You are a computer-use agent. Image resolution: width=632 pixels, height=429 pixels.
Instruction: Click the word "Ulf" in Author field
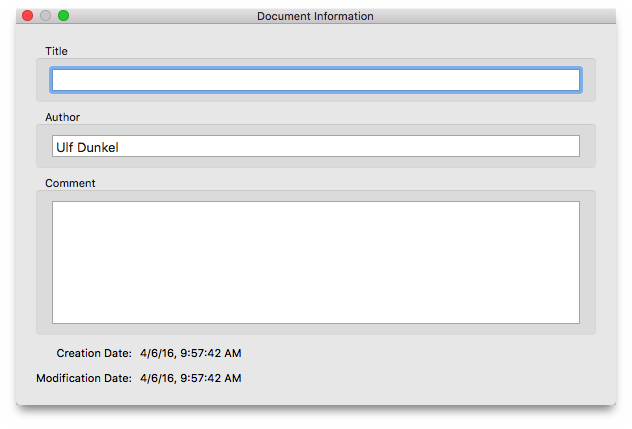(x=65, y=147)
